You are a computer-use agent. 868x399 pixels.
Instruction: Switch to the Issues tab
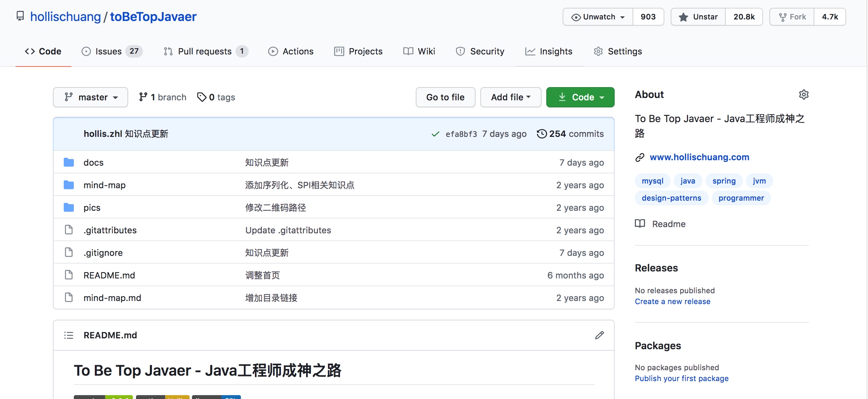[x=112, y=51]
